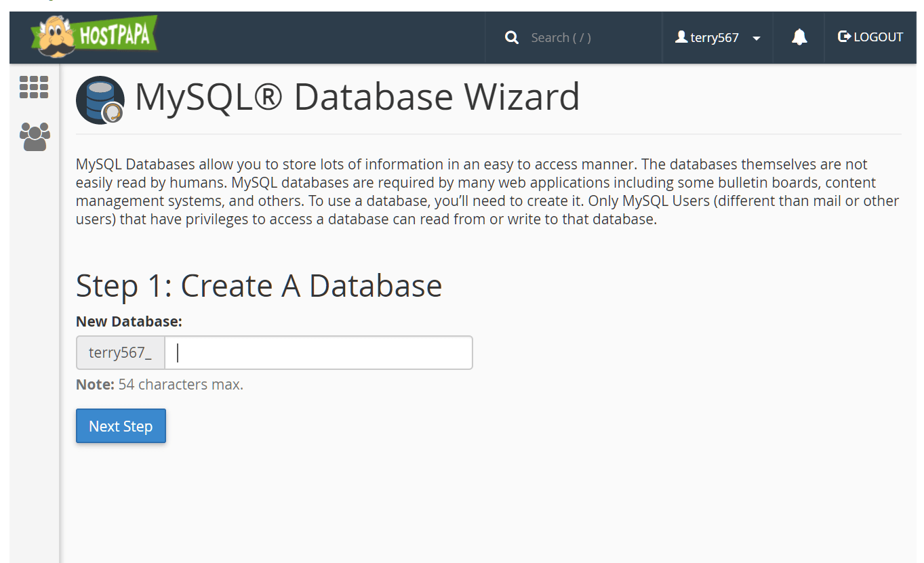Viewport: 924px width, 563px height.
Task: Open the terry567 user menu dropdown
Action: tap(718, 38)
